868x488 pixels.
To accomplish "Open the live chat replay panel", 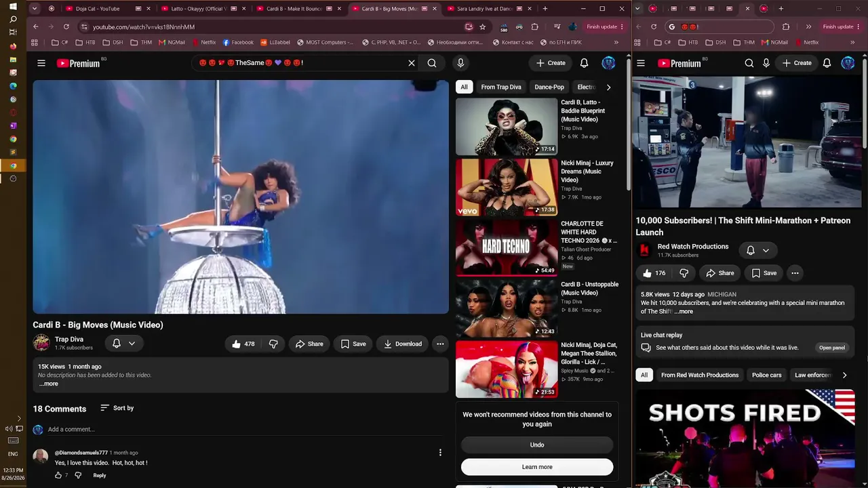I will (x=831, y=348).
